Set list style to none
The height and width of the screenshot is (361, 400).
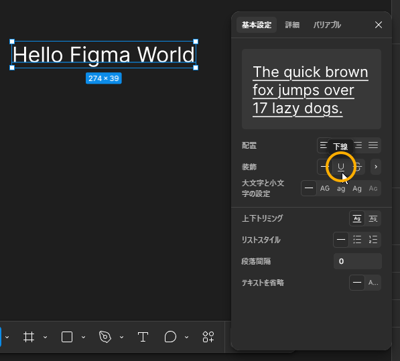pyautogui.click(x=341, y=240)
